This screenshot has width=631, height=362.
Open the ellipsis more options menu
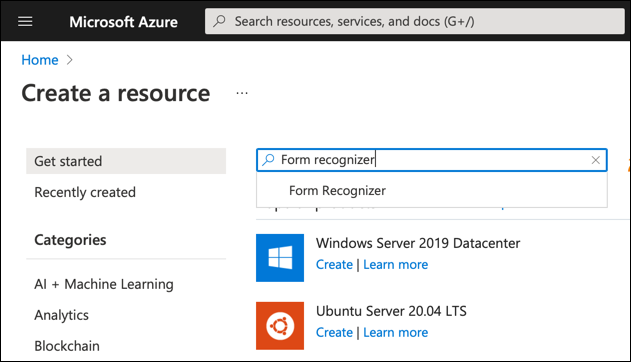[x=242, y=93]
